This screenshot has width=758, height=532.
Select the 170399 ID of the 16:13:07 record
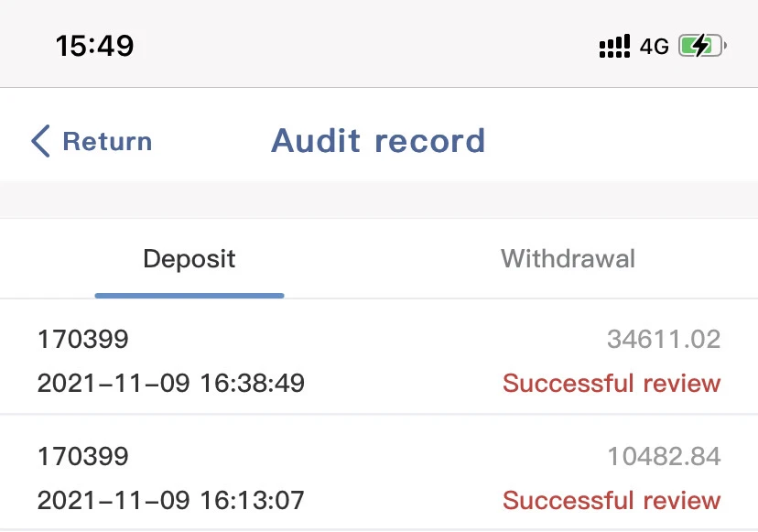coord(83,456)
